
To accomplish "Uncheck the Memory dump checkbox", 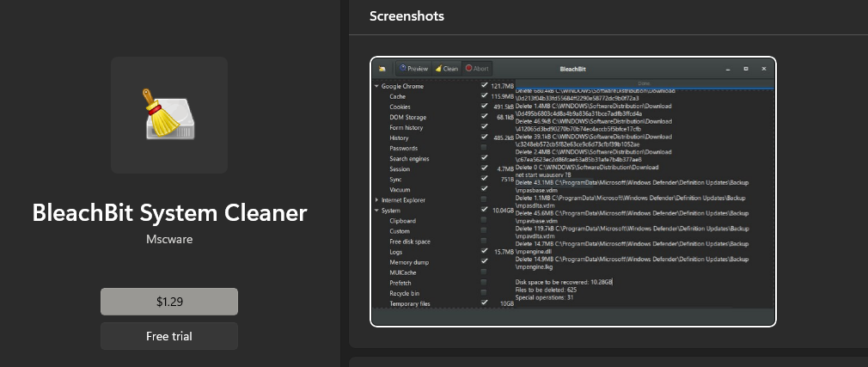I will pyautogui.click(x=485, y=260).
